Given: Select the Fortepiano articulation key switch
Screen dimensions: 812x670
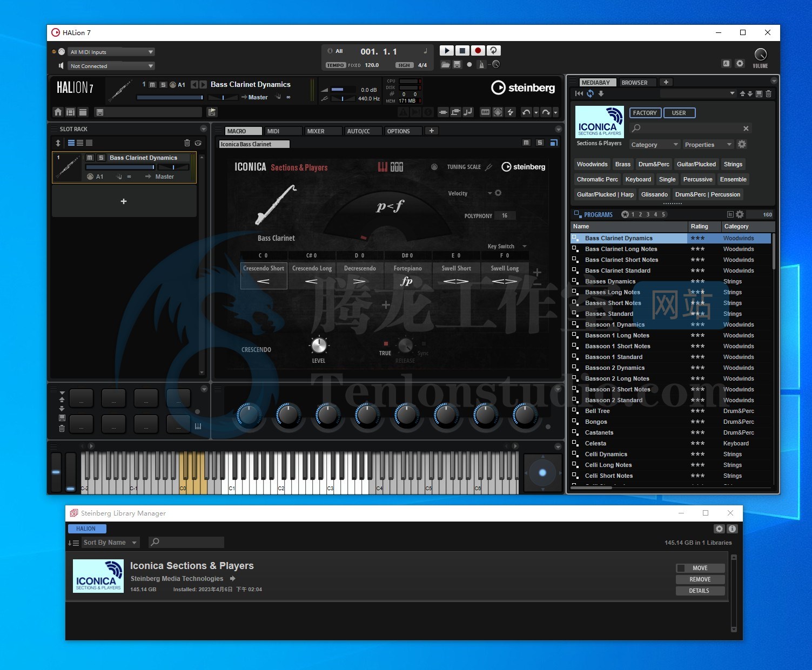Looking at the screenshot, I should pos(408,275).
